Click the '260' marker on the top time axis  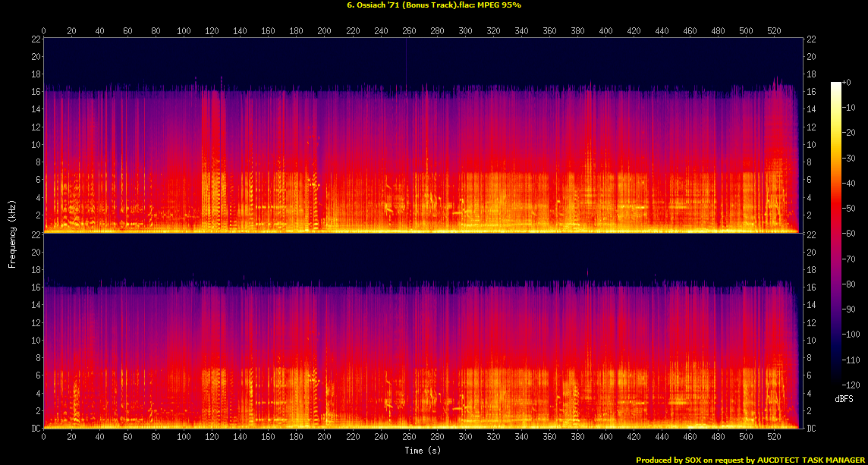tap(409, 31)
